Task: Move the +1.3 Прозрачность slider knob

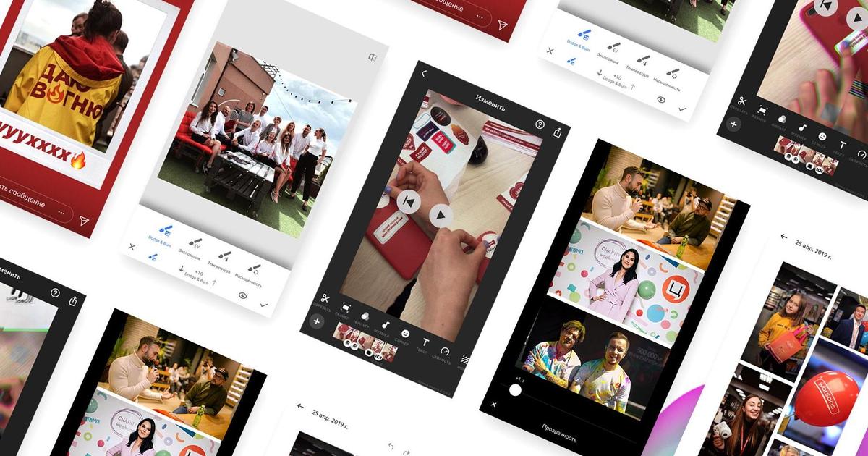Action: pos(515,390)
